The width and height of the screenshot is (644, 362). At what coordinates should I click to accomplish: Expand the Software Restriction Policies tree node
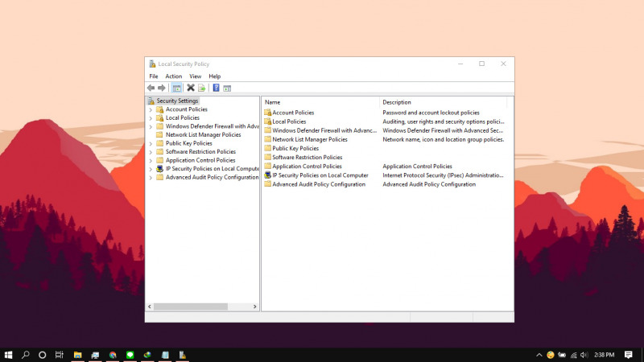pyautogui.click(x=151, y=152)
